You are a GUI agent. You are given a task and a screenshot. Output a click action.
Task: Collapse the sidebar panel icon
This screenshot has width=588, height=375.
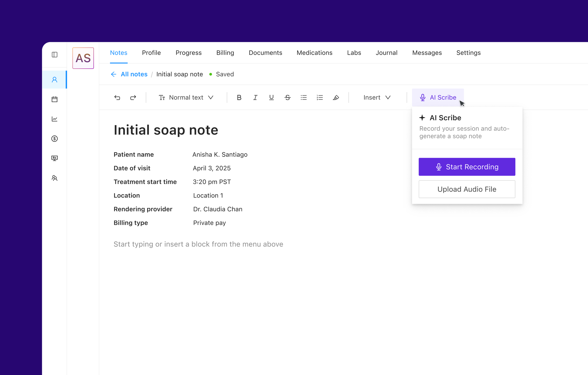coord(55,55)
